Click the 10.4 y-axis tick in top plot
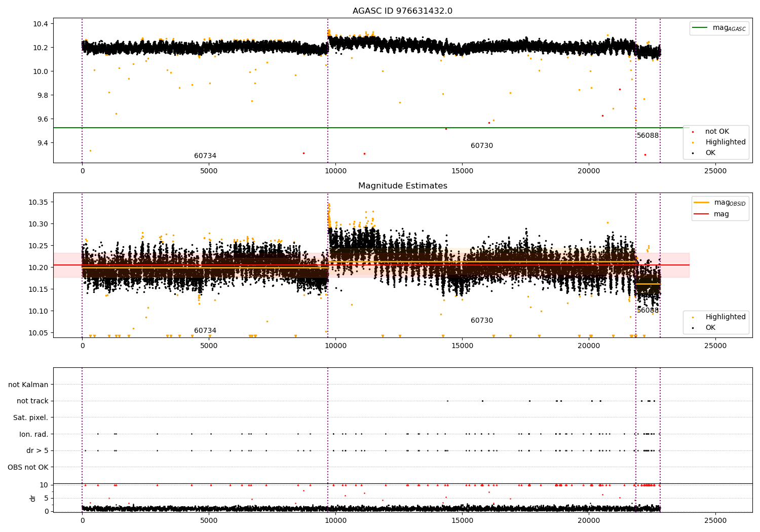760x532 pixels. [41, 24]
